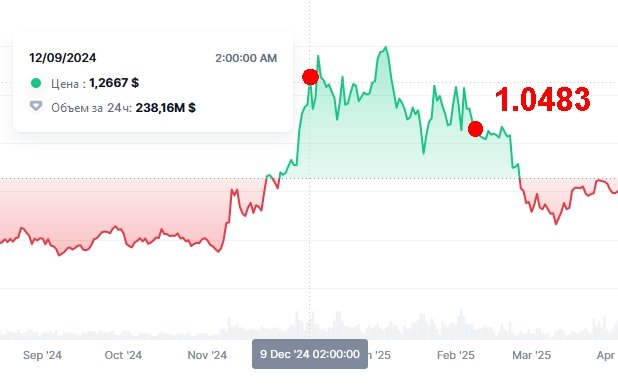Click the Oct '24 axis label
The height and width of the screenshot is (386, 618).
[x=123, y=355]
